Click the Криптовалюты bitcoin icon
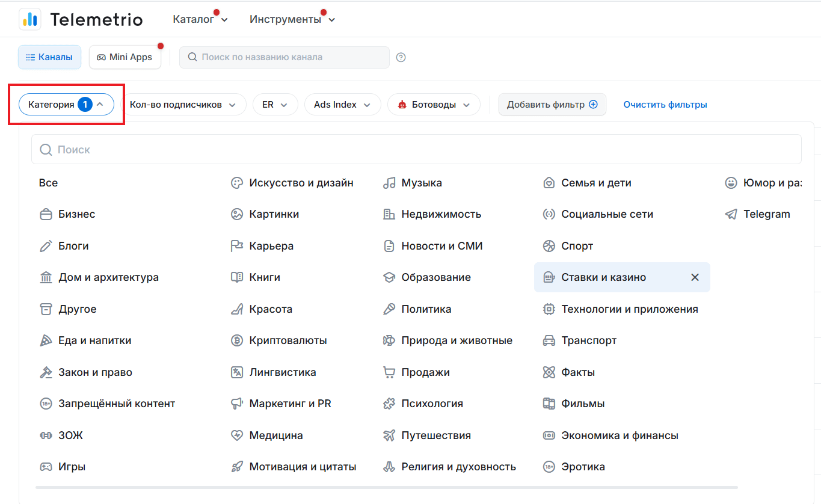The height and width of the screenshot is (504, 821). (237, 341)
